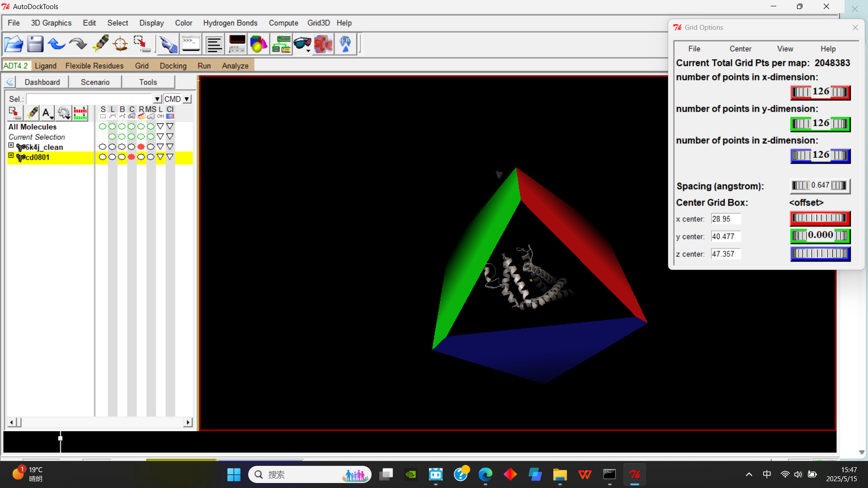Click the sequence viewer red-green icon in dashboard
The image size is (868, 488).
(80, 113)
